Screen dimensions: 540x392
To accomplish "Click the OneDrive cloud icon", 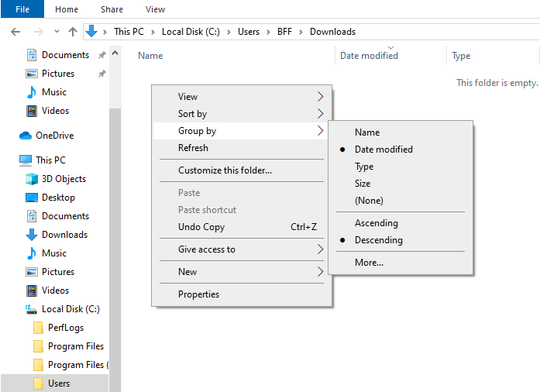I will pyautogui.click(x=26, y=136).
